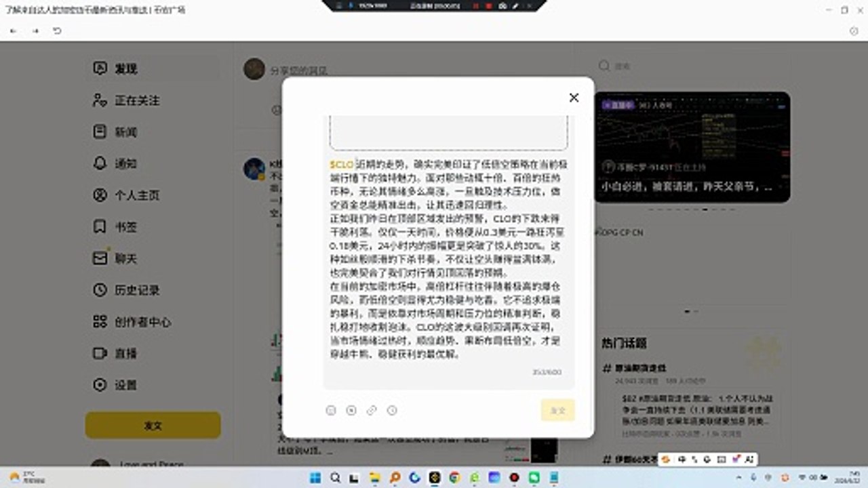Open Windows taskbar search

click(335, 478)
